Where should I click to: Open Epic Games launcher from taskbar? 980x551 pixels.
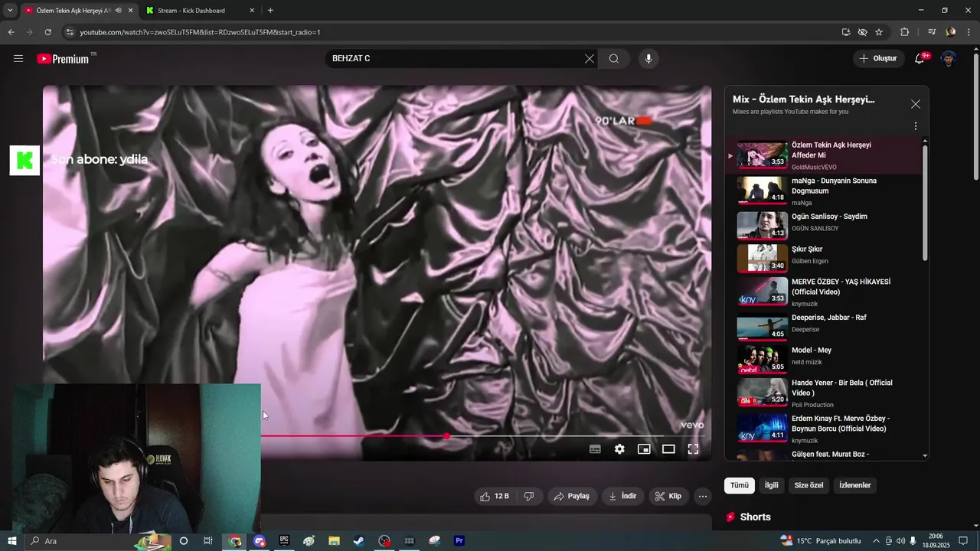coord(284,541)
